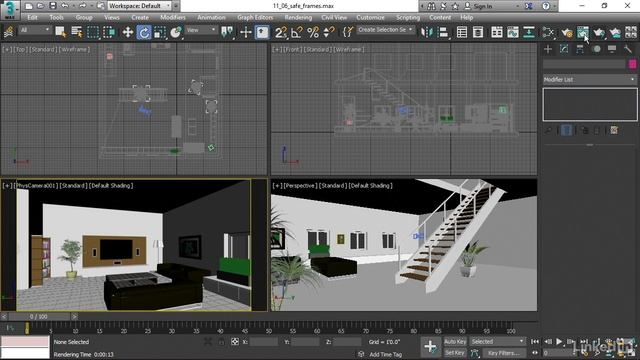This screenshot has width=640, height=360.
Task: Toggle Keyboard Shortcut Override
Action: 262,32
